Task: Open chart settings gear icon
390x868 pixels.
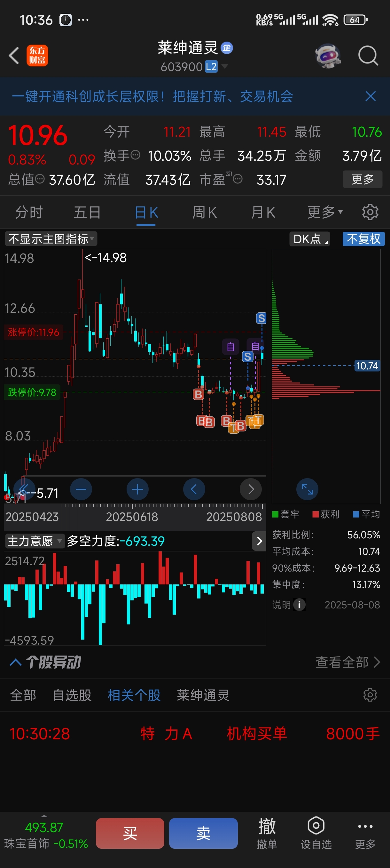Action: (x=370, y=212)
